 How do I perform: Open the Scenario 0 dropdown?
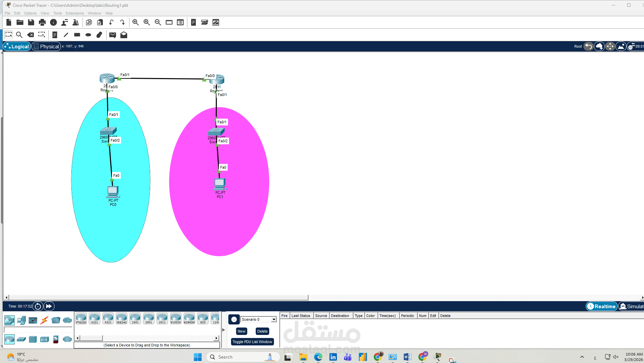pos(274,319)
